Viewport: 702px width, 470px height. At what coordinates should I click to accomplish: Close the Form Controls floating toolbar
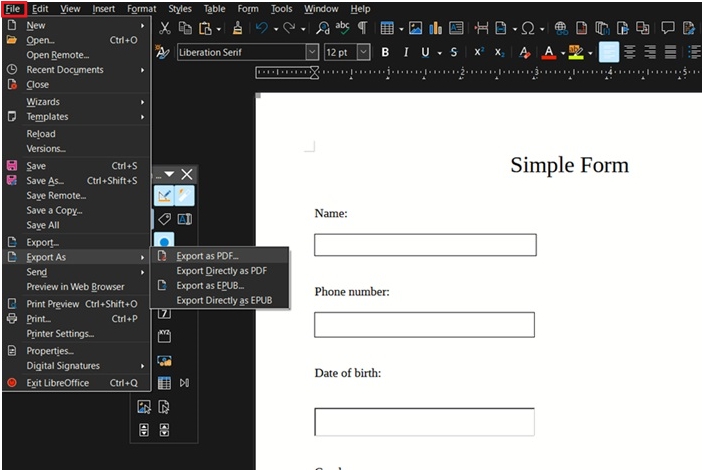pos(187,174)
